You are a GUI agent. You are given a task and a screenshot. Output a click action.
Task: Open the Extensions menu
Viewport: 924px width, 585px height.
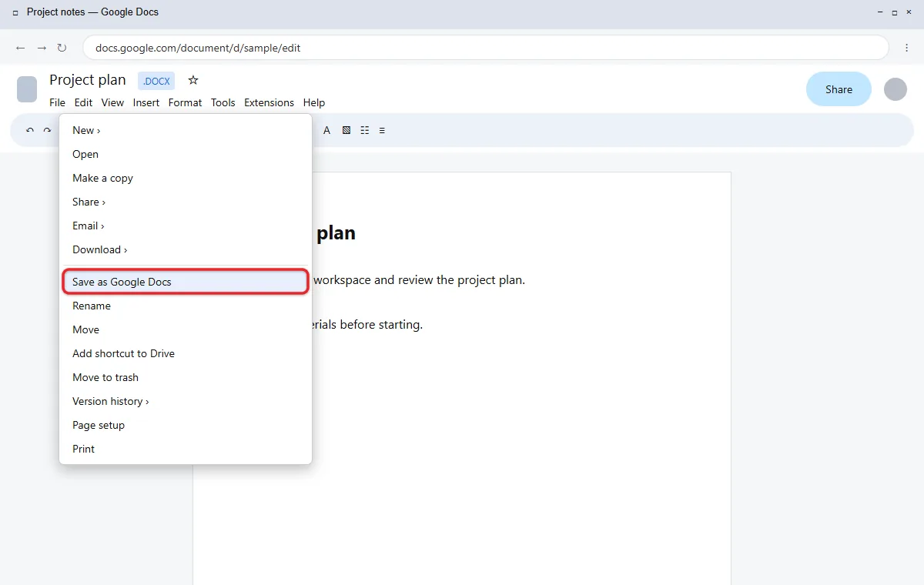click(x=269, y=102)
